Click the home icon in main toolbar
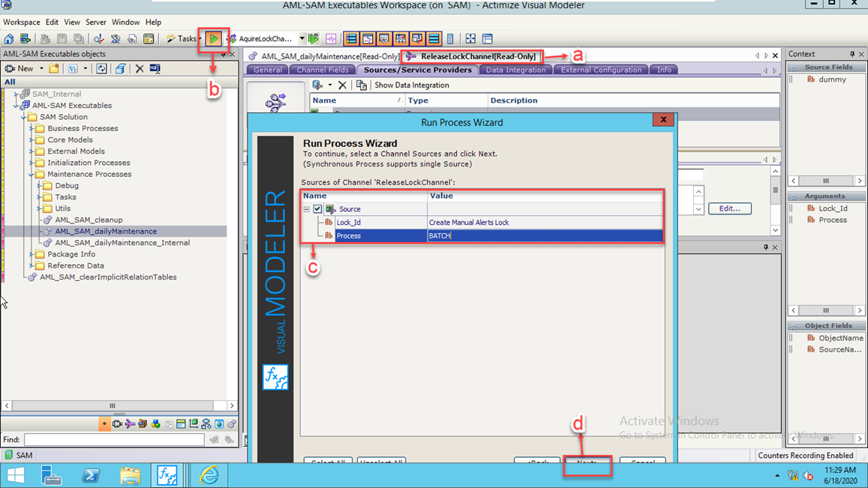This screenshot has height=488, width=868. tap(9, 39)
